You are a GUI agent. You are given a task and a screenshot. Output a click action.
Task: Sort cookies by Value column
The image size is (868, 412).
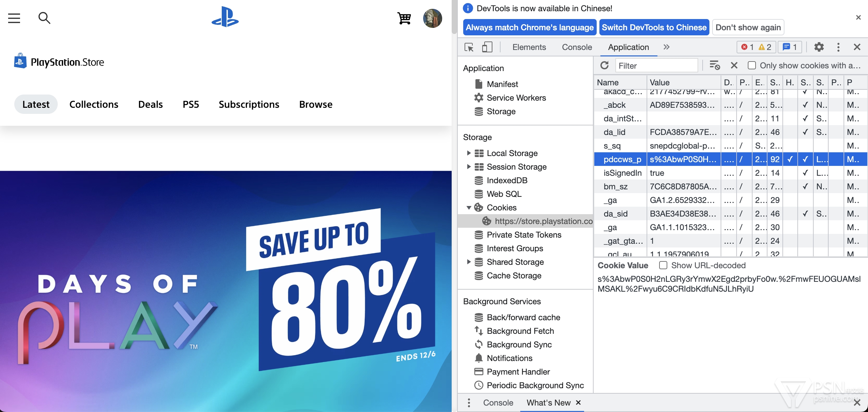tap(684, 82)
